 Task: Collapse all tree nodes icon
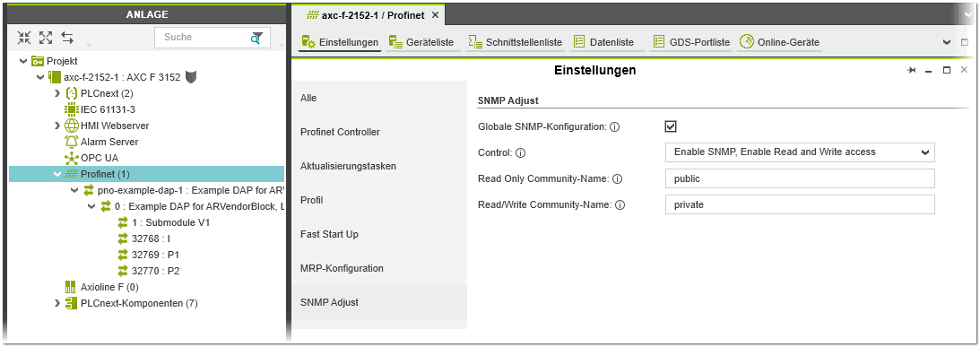pyautogui.click(x=23, y=38)
